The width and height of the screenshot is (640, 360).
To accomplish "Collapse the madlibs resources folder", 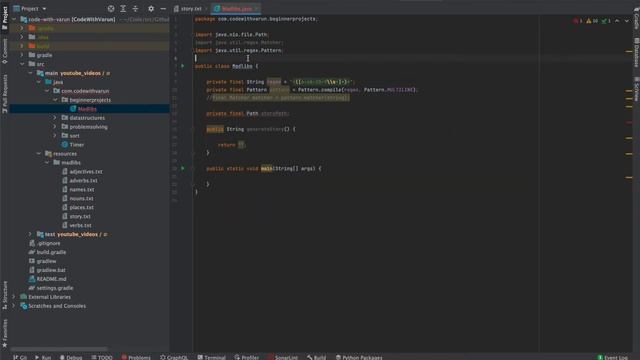I will click(47, 163).
